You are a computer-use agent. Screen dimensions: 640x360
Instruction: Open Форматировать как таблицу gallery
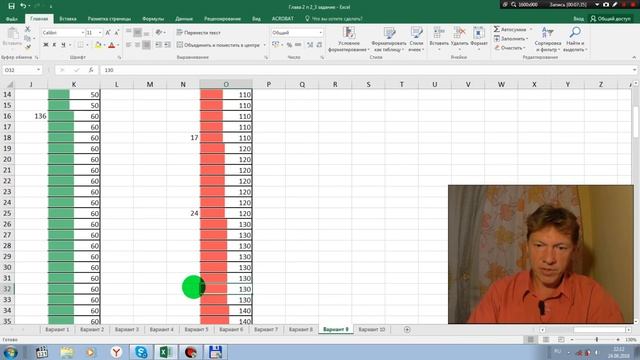pyautogui.click(x=389, y=40)
